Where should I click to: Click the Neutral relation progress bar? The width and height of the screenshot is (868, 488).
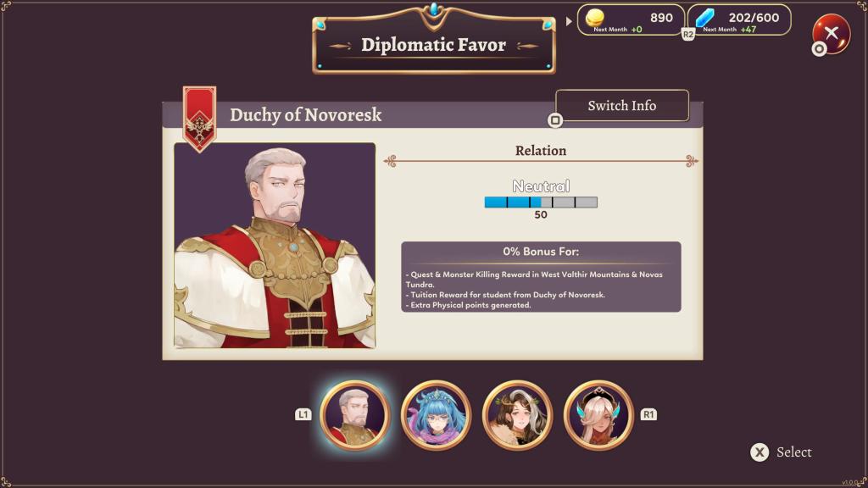541,202
